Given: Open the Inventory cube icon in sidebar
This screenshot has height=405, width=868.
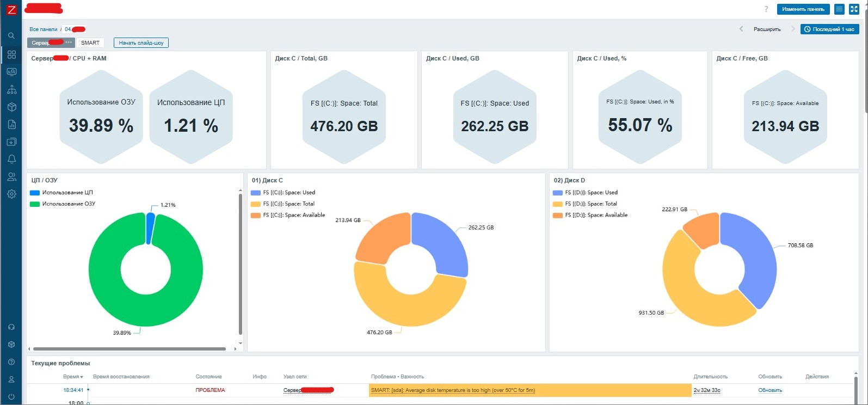Looking at the screenshot, I should 11,107.
